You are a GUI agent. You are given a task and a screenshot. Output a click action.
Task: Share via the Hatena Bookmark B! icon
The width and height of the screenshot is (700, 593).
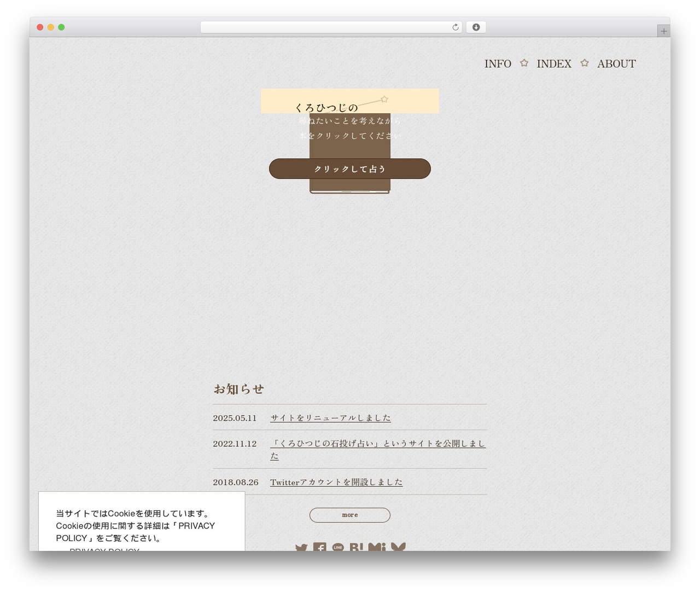pyautogui.click(x=356, y=547)
